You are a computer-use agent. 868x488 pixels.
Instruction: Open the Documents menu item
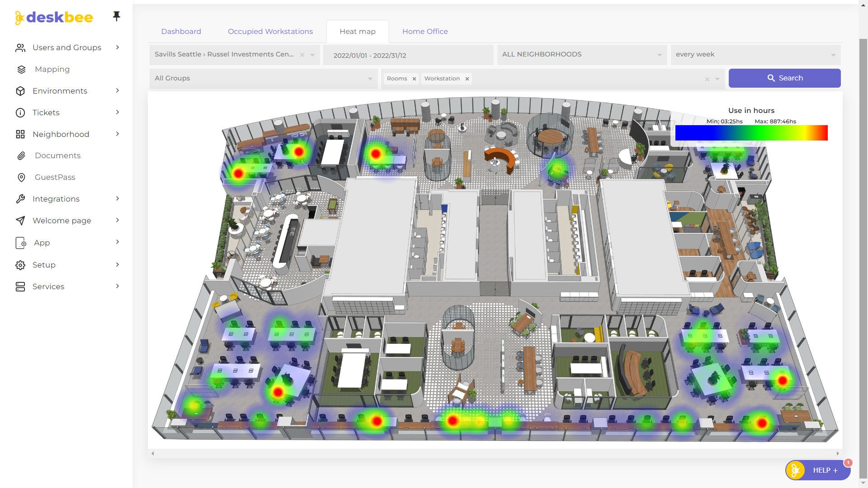coord(57,155)
